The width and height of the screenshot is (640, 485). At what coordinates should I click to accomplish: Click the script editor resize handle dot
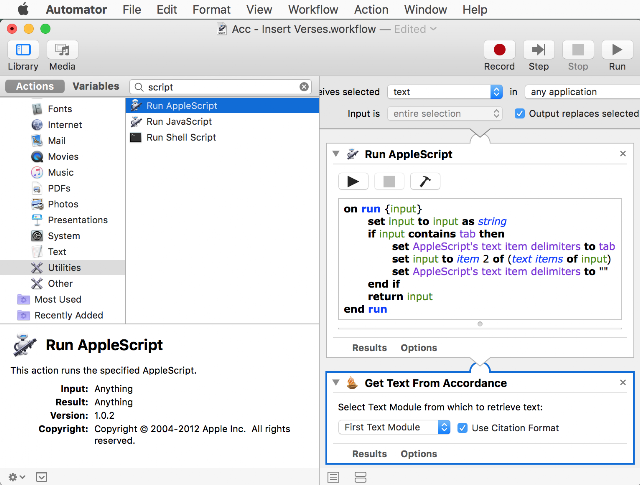click(x=480, y=324)
